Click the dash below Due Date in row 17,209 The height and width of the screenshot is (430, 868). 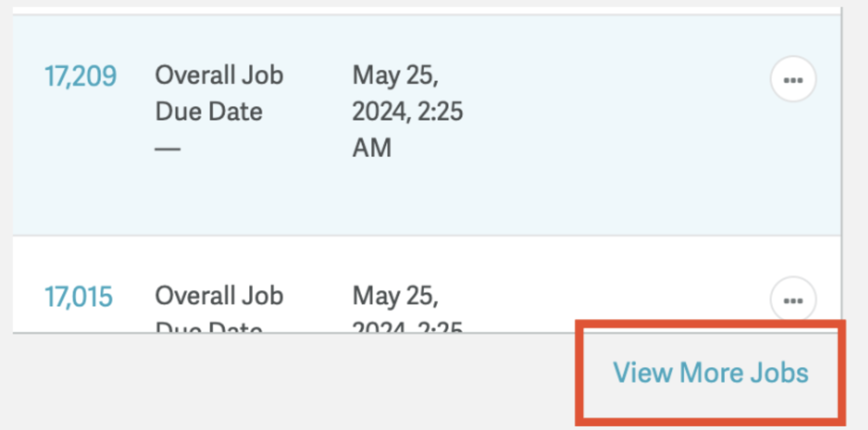pos(167,148)
